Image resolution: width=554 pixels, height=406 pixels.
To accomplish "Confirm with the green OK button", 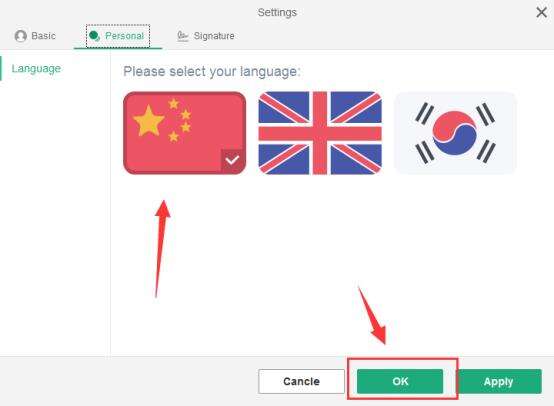I will tap(400, 381).
